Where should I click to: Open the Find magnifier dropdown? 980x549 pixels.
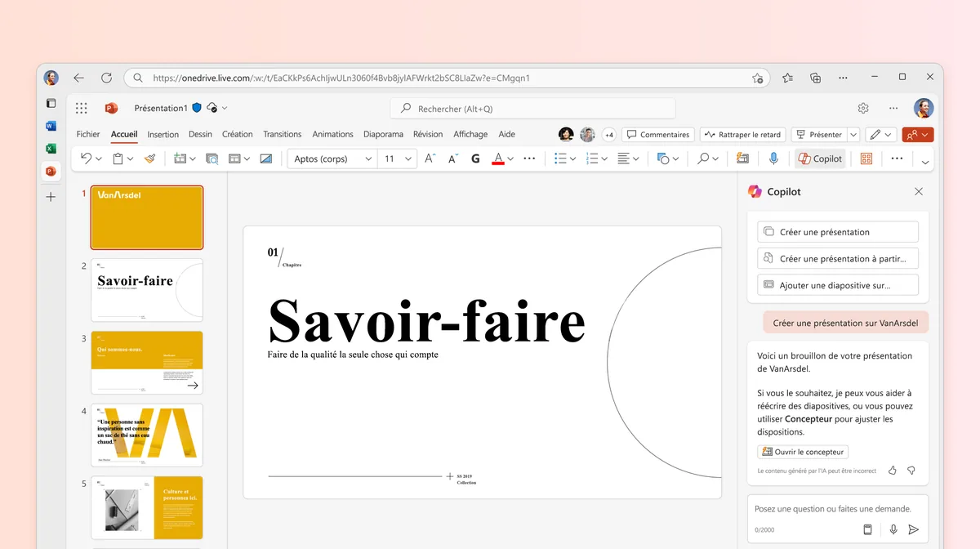(715, 159)
